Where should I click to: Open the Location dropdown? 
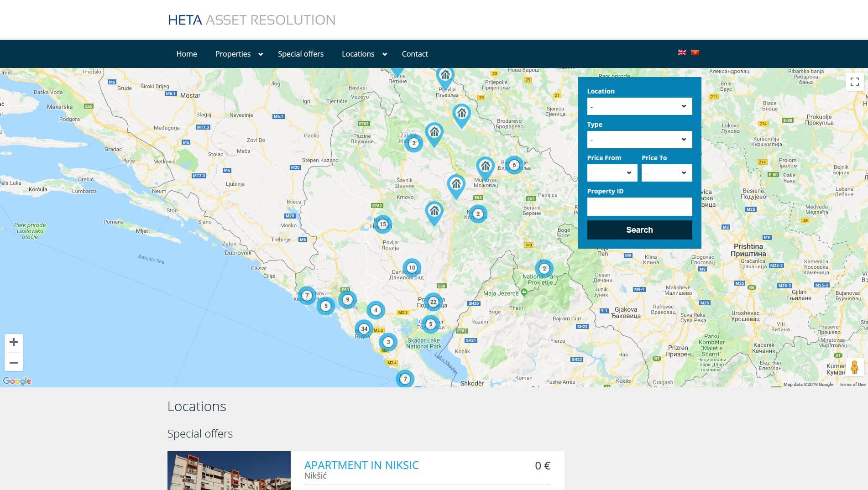[x=639, y=106]
